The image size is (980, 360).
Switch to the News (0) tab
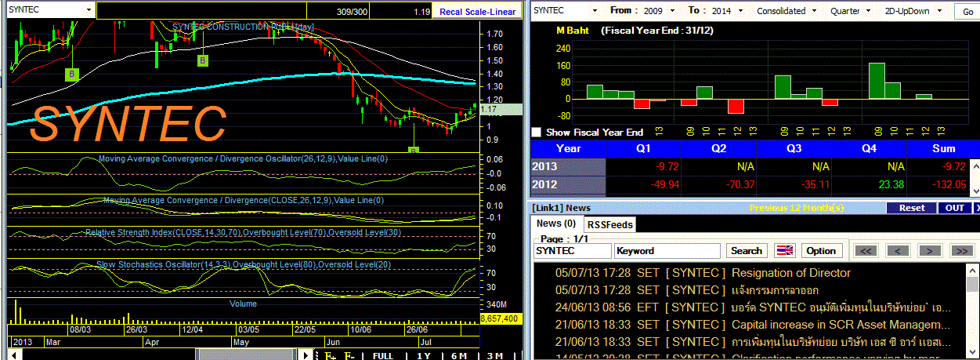(x=557, y=224)
